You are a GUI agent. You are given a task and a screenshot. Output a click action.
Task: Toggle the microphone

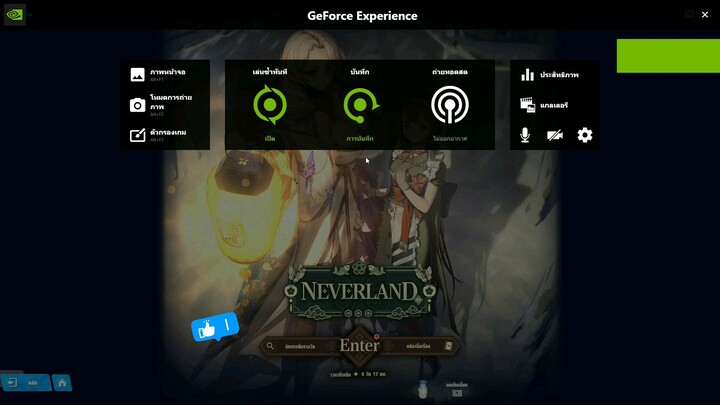pyautogui.click(x=525, y=135)
